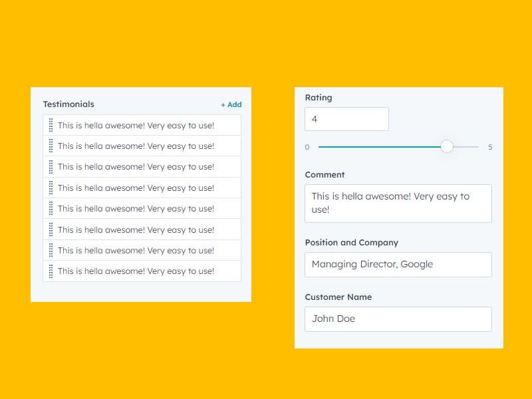
Task: Focus the Comment text area
Action: coord(398,203)
